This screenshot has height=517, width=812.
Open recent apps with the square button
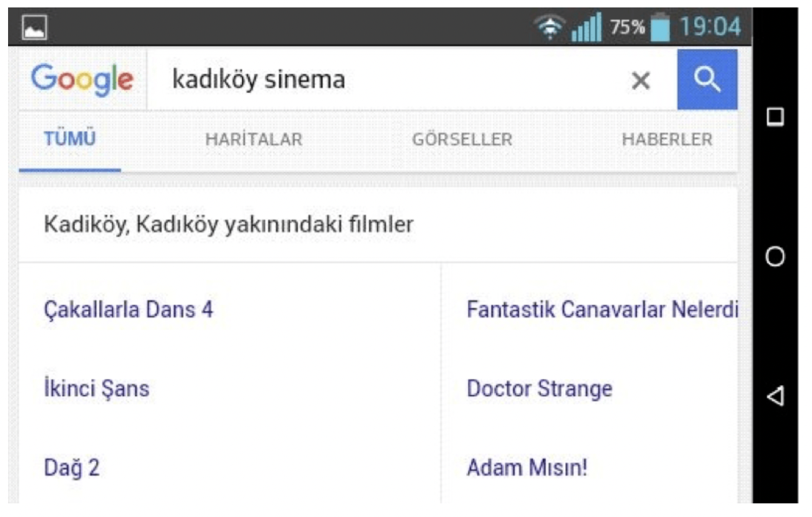tap(775, 117)
